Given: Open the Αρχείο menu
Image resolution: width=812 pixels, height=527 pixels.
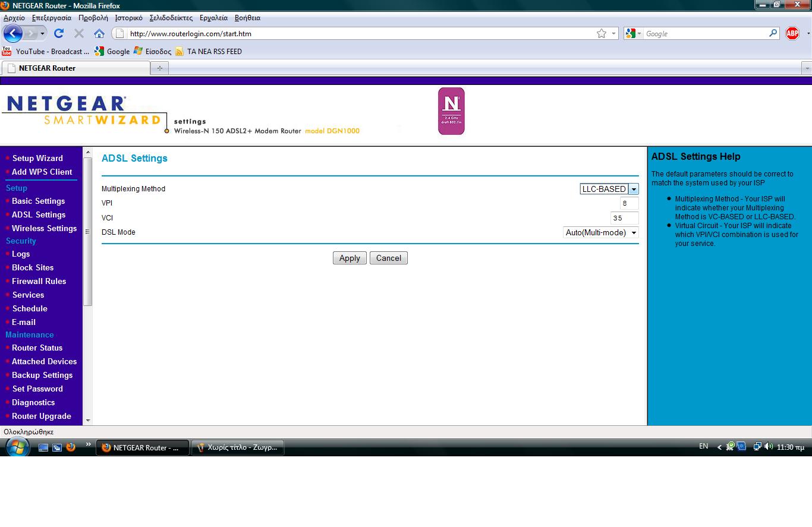Looking at the screenshot, I should coord(14,18).
